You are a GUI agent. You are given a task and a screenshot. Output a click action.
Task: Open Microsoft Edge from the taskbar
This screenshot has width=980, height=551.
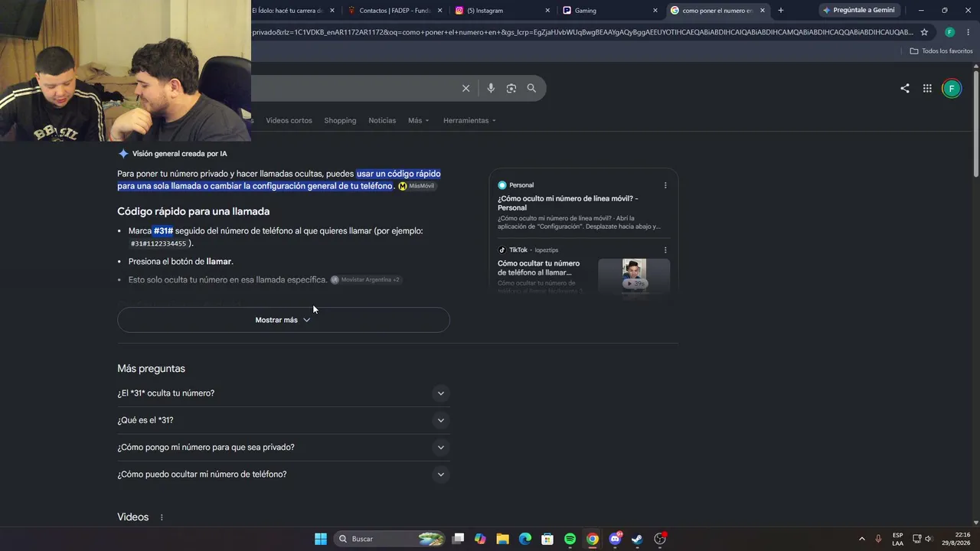tap(524, 539)
